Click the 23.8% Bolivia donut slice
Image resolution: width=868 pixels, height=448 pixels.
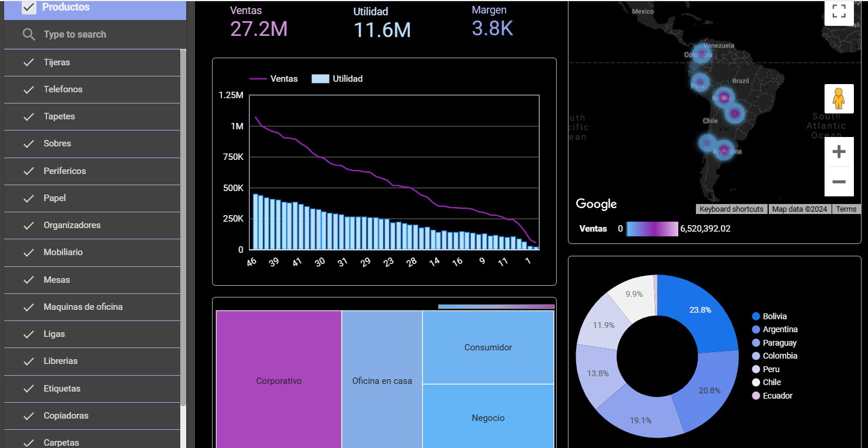pos(700,310)
